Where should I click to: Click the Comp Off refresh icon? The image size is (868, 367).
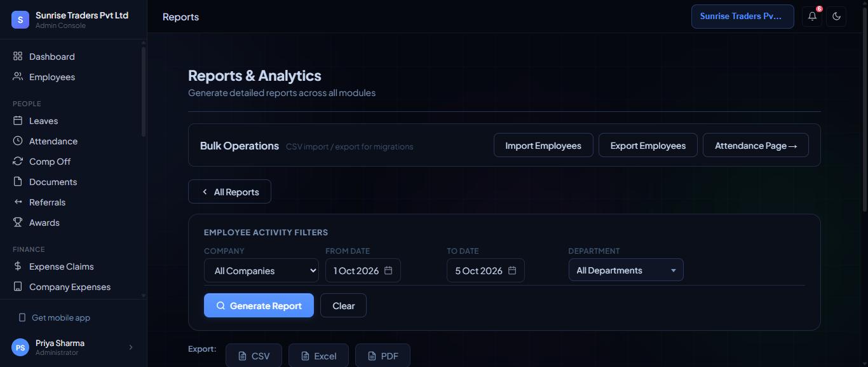click(x=18, y=162)
